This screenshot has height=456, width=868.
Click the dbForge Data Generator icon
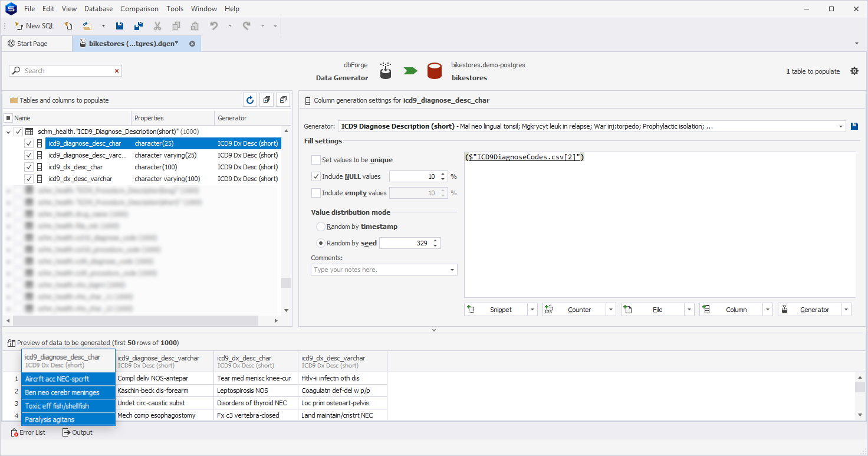coord(385,71)
